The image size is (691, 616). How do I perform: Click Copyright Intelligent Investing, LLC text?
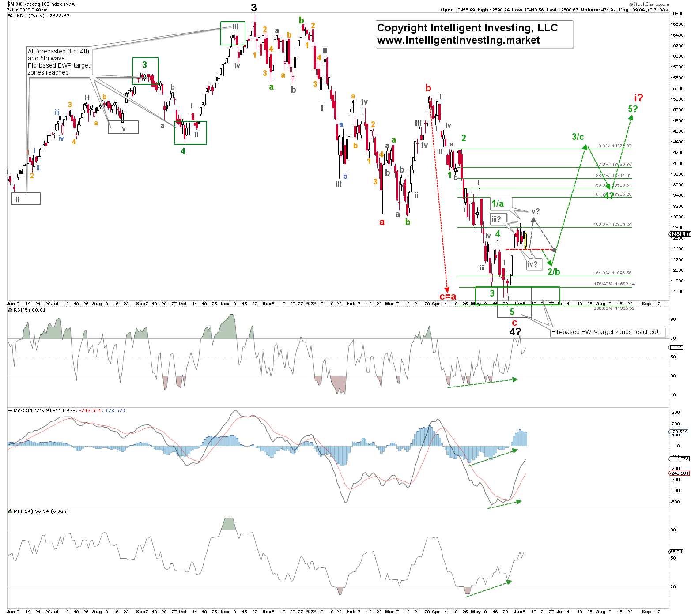pos(467,28)
